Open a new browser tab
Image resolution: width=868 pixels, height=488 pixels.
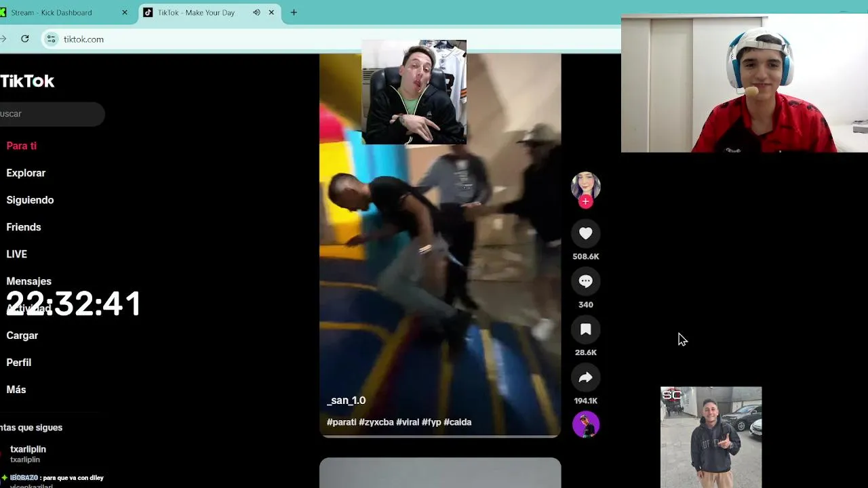click(x=294, y=12)
